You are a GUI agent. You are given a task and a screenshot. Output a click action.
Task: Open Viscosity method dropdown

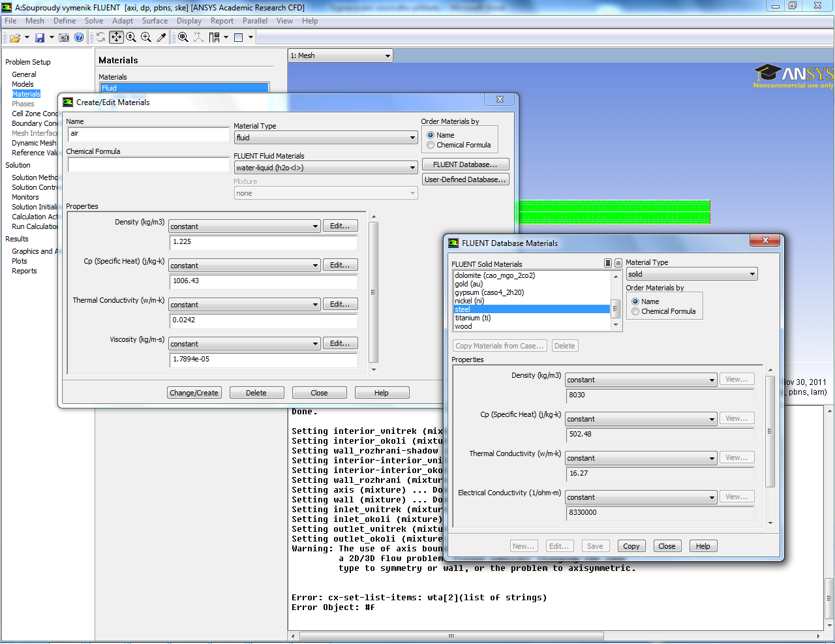pyautogui.click(x=245, y=344)
